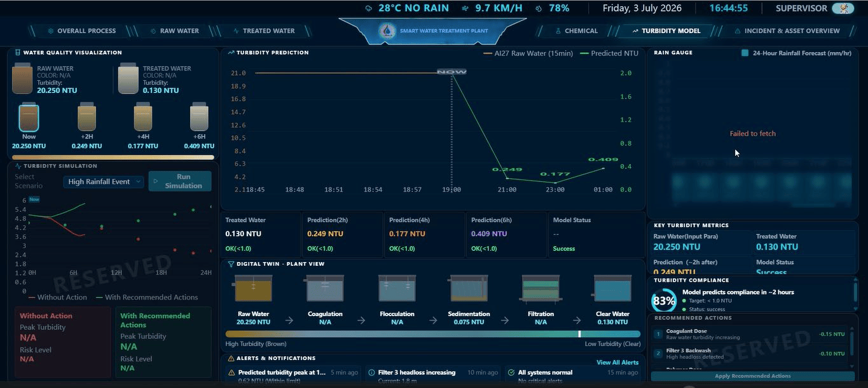Image resolution: width=868 pixels, height=388 pixels.
Task: Select the Filtration tank icon
Action: click(541, 288)
